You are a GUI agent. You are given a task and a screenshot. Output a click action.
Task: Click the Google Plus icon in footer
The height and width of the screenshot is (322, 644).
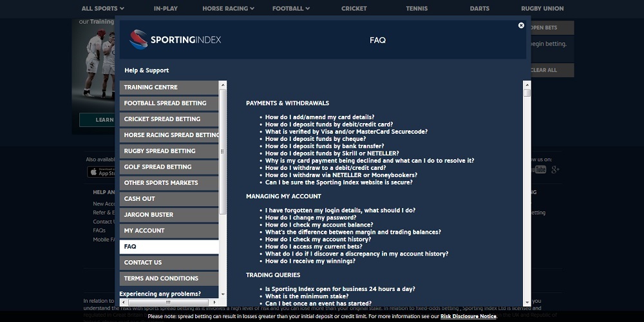click(x=555, y=169)
